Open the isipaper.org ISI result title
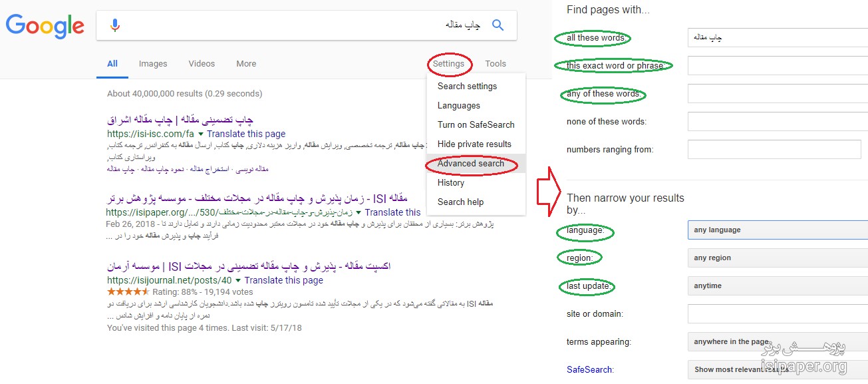 (257, 198)
